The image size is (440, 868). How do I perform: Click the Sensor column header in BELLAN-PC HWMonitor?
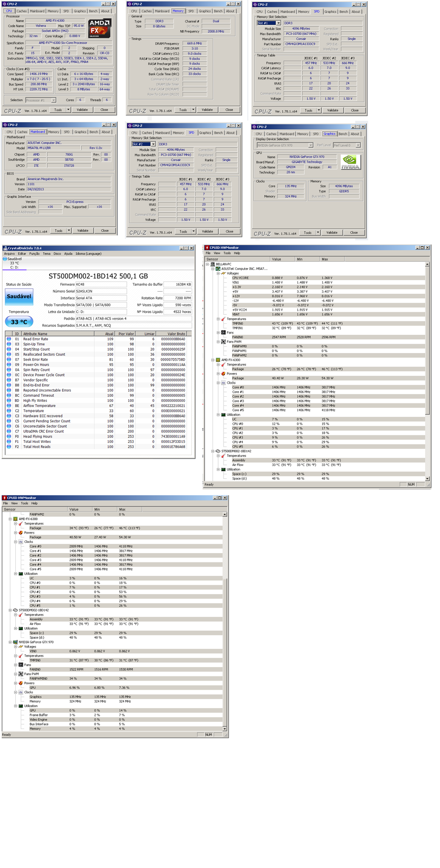[x=237, y=259]
